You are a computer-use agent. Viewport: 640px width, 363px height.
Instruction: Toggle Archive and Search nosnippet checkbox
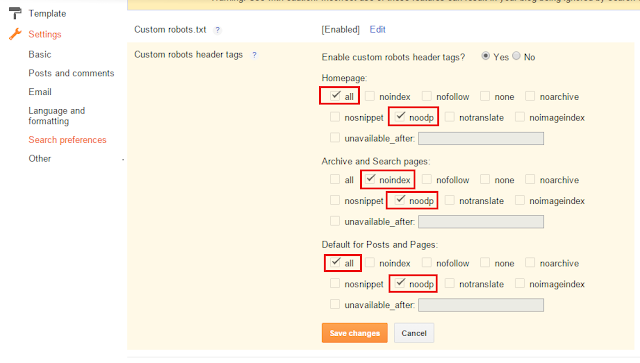pos(335,200)
